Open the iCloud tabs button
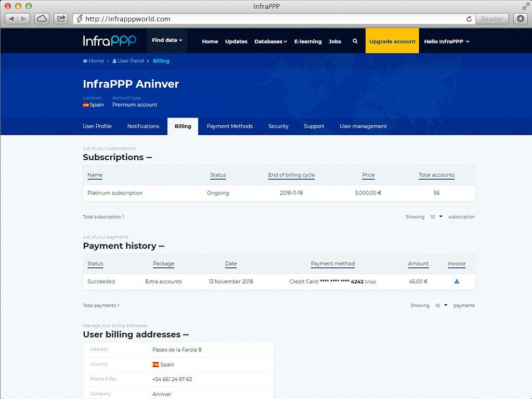Image resolution: width=532 pixels, height=399 pixels. click(42, 19)
